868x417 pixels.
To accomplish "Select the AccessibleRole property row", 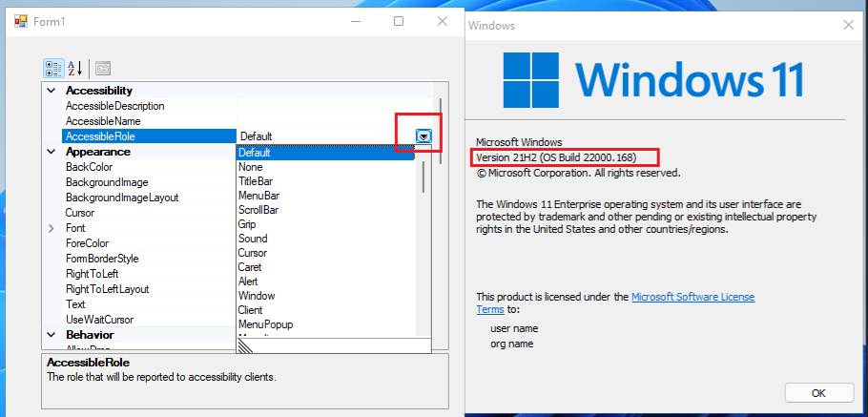I will (150, 136).
